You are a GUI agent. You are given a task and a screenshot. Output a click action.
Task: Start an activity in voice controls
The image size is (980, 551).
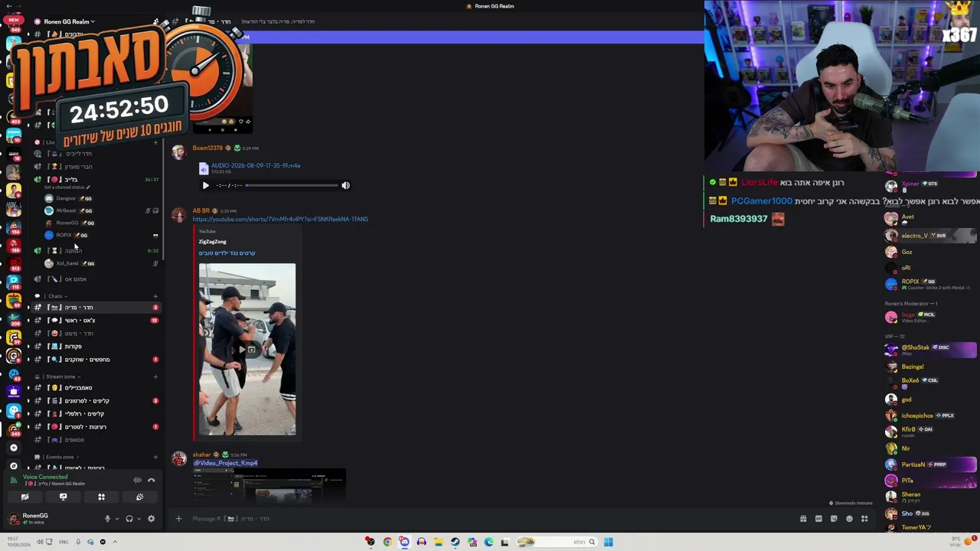point(101,497)
